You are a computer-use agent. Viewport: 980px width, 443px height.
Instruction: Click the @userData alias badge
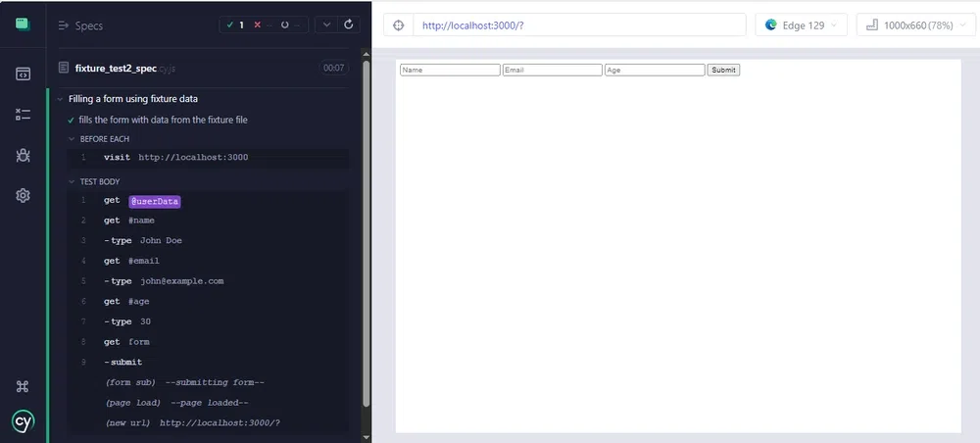tap(155, 201)
